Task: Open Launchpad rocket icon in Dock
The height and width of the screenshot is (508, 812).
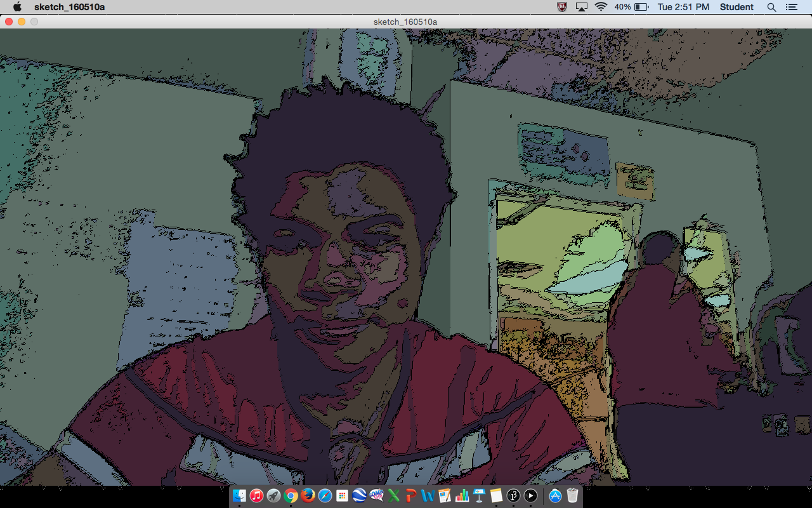Action: tap(273, 495)
